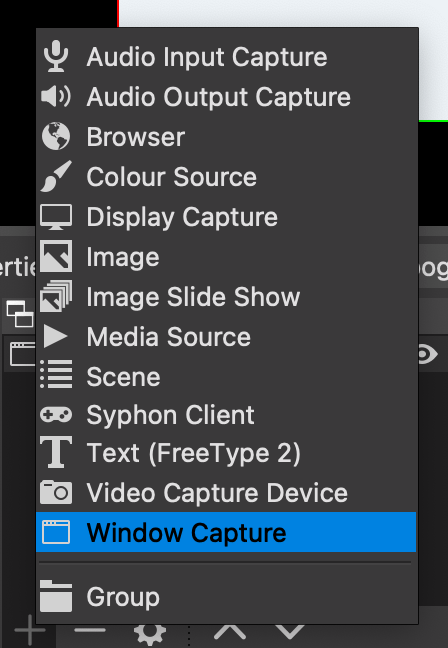Click the globe icon next to Browser
The width and height of the screenshot is (448, 648).
56,136
